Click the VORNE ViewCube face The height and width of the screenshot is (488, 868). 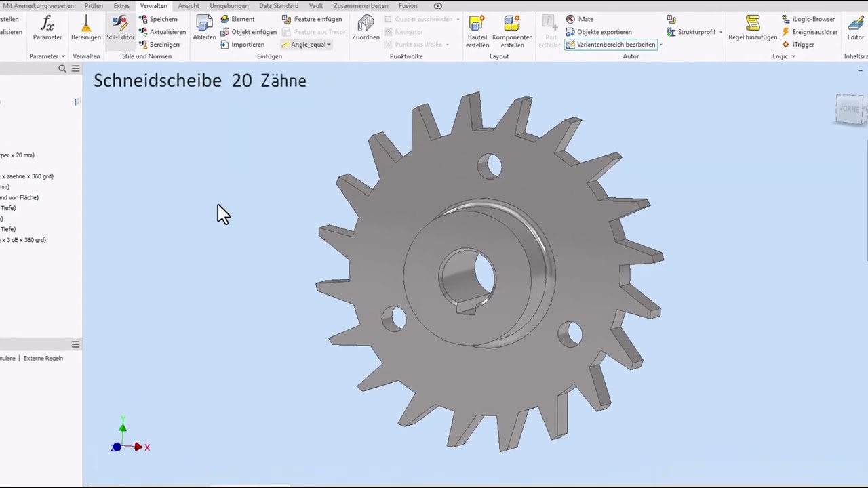coord(850,109)
